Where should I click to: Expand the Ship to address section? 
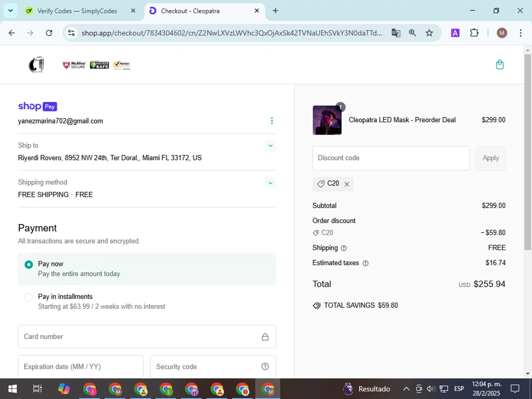[x=270, y=146]
